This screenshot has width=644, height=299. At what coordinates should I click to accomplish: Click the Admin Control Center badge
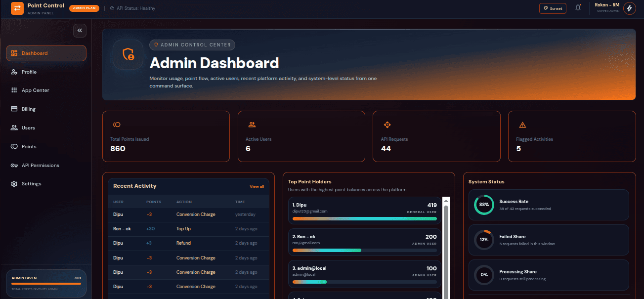point(192,45)
